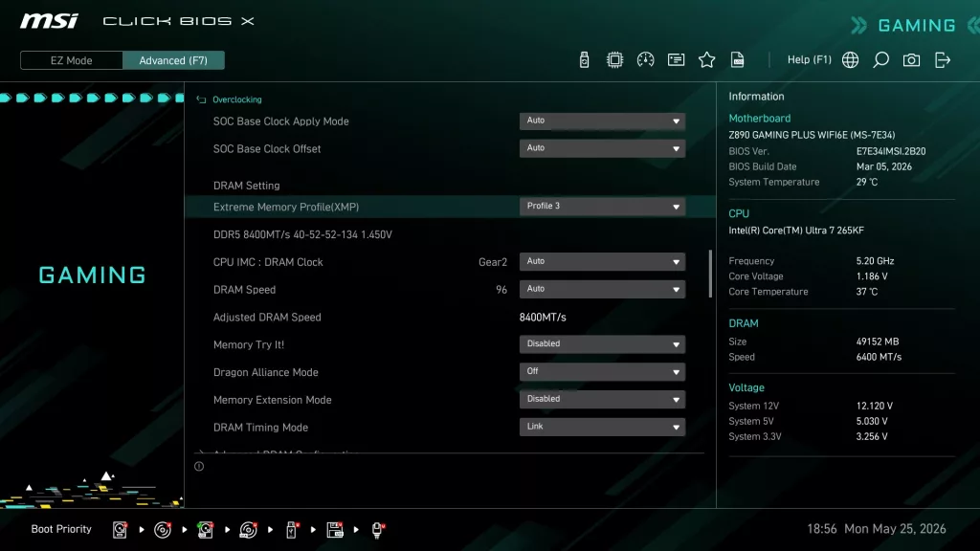
Task: Open the CPU chip icon in toolbar
Action: [x=615, y=60]
